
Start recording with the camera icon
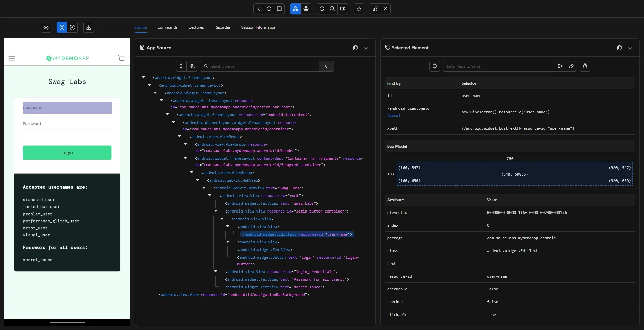pyautogui.click(x=343, y=9)
